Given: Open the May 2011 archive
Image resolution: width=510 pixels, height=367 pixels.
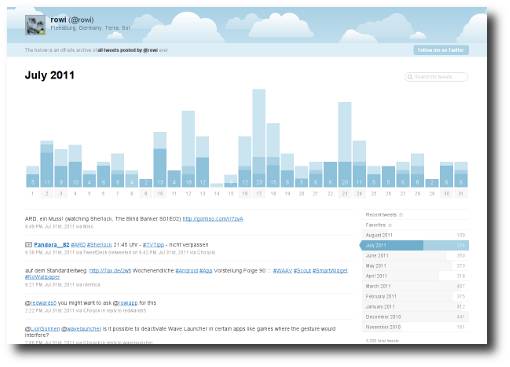Looking at the screenshot, I should click(415, 266).
